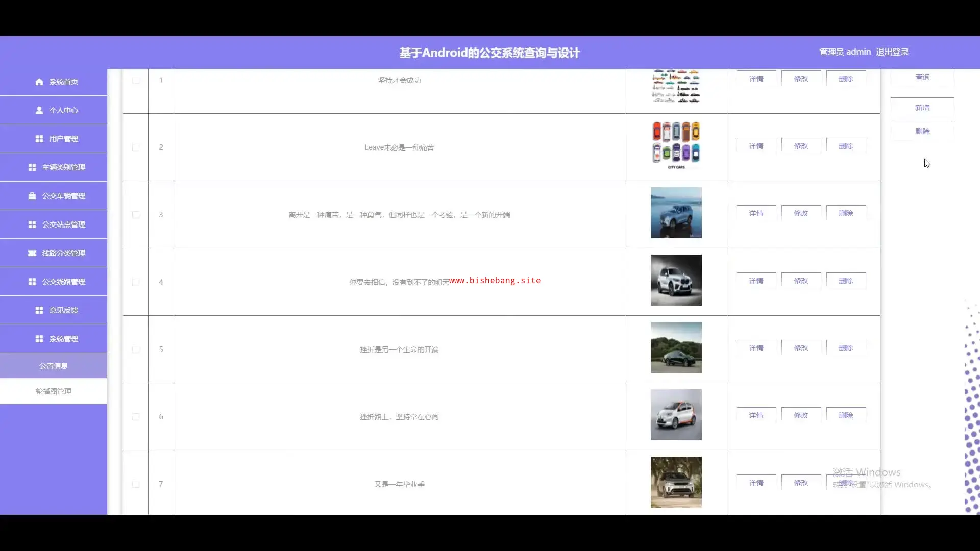This screenshot has height=551, width=980.
Task: Select the checkbox in row 4
Action: click(x=136, y=282)
